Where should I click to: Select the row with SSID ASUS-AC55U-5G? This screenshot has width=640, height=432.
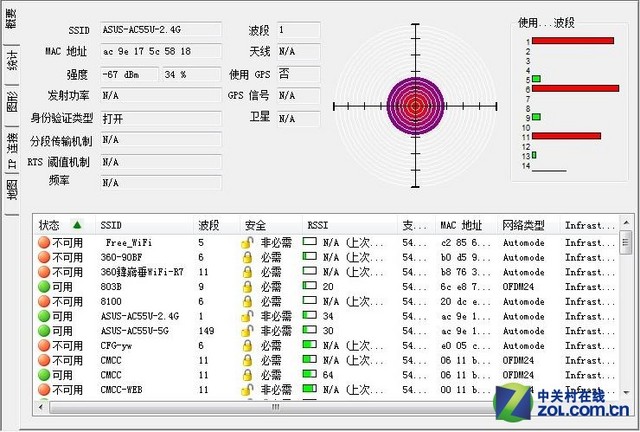point(326,331)
